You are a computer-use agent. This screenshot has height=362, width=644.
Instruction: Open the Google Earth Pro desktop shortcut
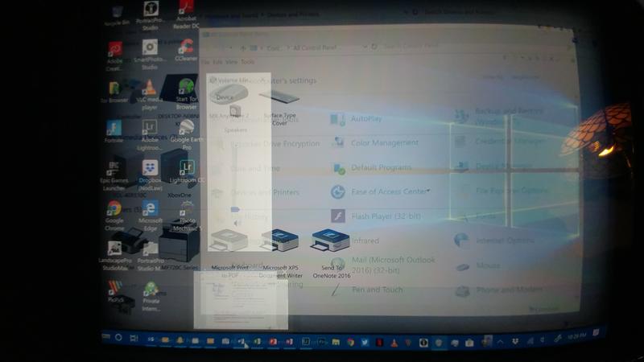click(187, 134)
